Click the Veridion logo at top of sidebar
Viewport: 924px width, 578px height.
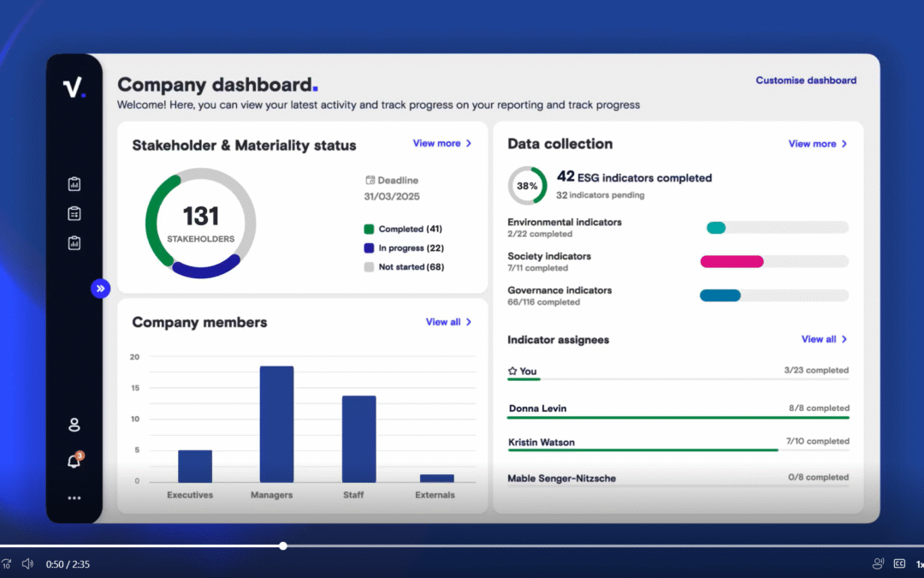tap(74, 87)
